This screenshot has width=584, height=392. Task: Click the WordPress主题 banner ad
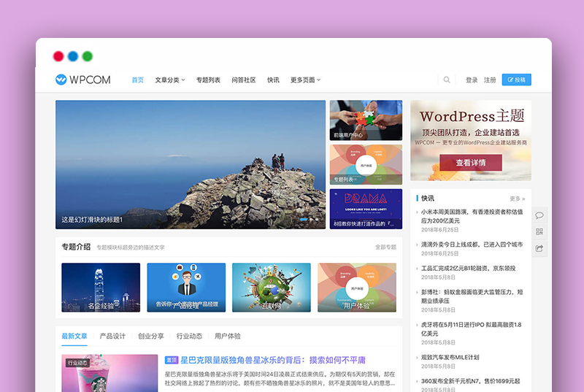coord(471,140)
